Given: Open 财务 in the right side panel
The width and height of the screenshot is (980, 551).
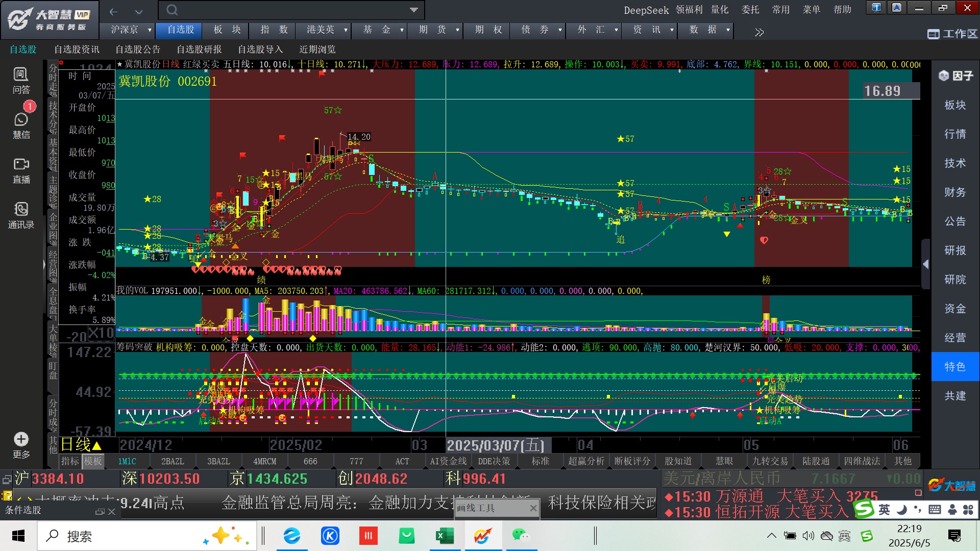Looking at the screenshot, I should click(955, 192).
